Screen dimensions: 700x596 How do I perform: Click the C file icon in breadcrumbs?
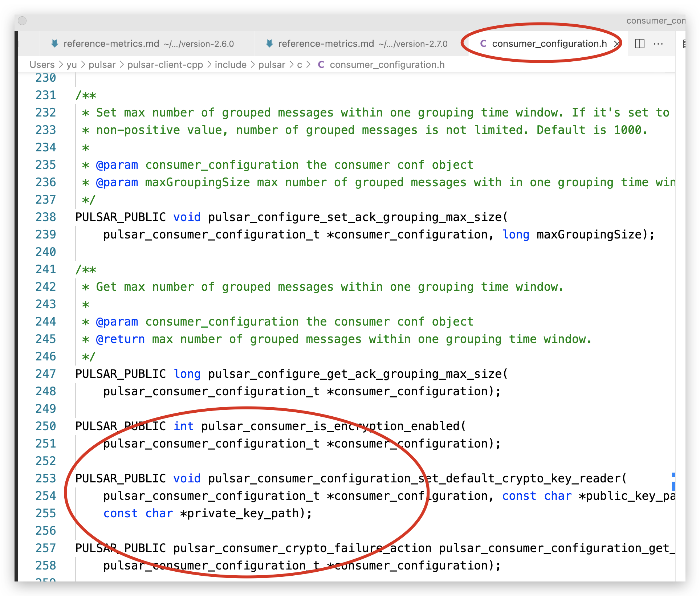point(321,65)
